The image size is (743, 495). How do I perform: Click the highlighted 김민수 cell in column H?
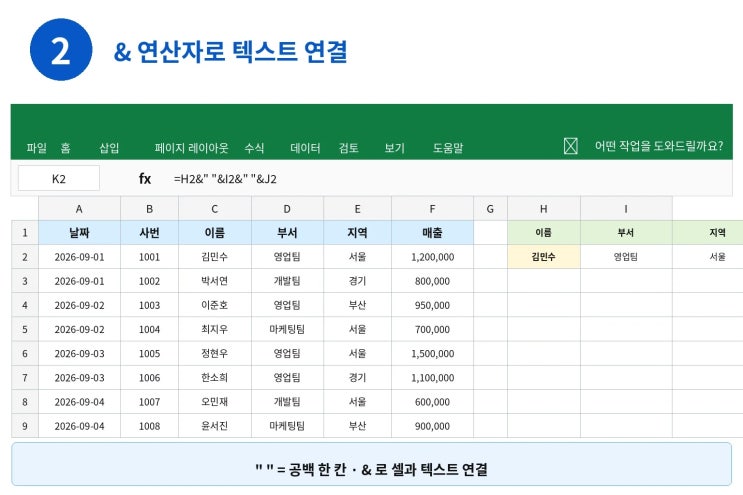tap(544, 257)
